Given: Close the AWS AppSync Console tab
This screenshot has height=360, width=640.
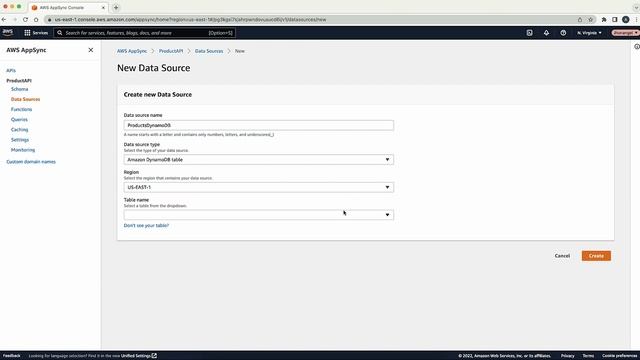Looking at the screenshot, I should pyautogui.click(x=103, y=7).
